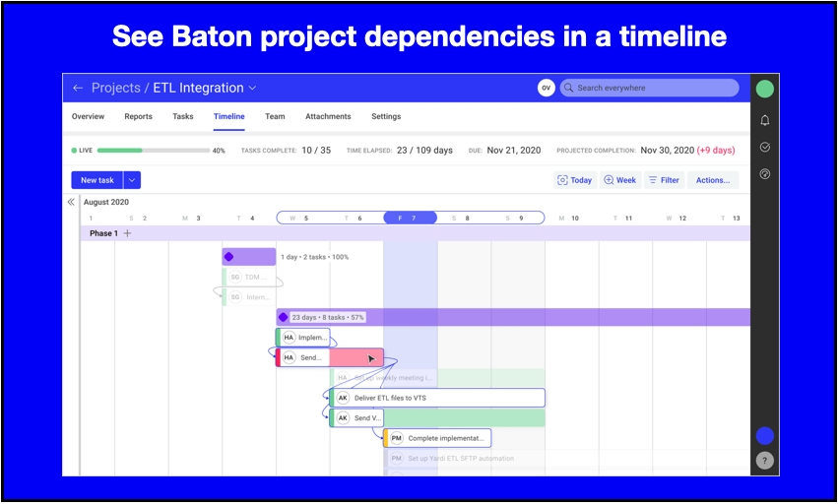This screenshot has width=838, height=504.
Task: Open notifications bell icon
Action: coord(765,120)
